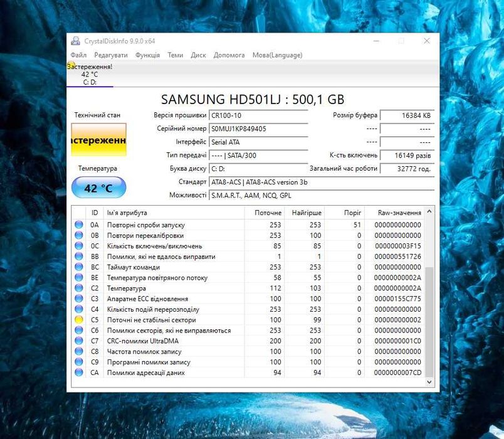Click the yellow warning icon beside Застереження
The image size is (504, 439).
(x=71, y=66)
